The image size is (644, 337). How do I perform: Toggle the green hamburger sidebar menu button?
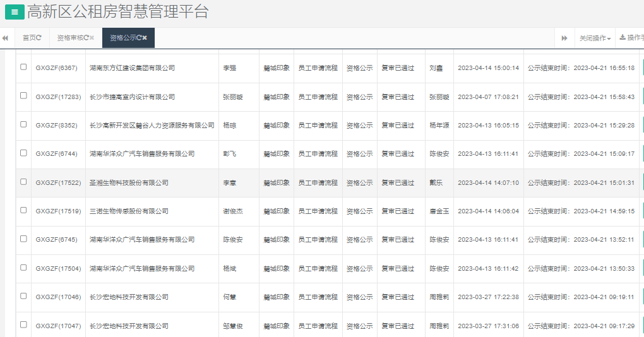(x=15, y=13)
